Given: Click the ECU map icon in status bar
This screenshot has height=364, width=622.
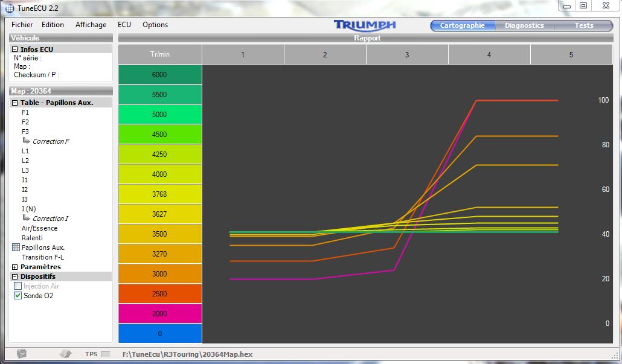Looking at the screenshot, I should [22, 354].
